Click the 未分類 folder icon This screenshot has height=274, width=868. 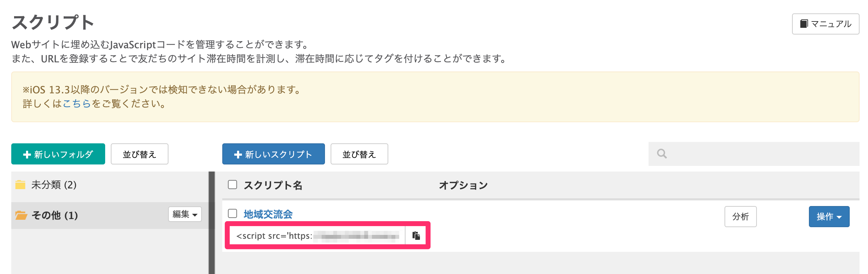tap(20, 185)
